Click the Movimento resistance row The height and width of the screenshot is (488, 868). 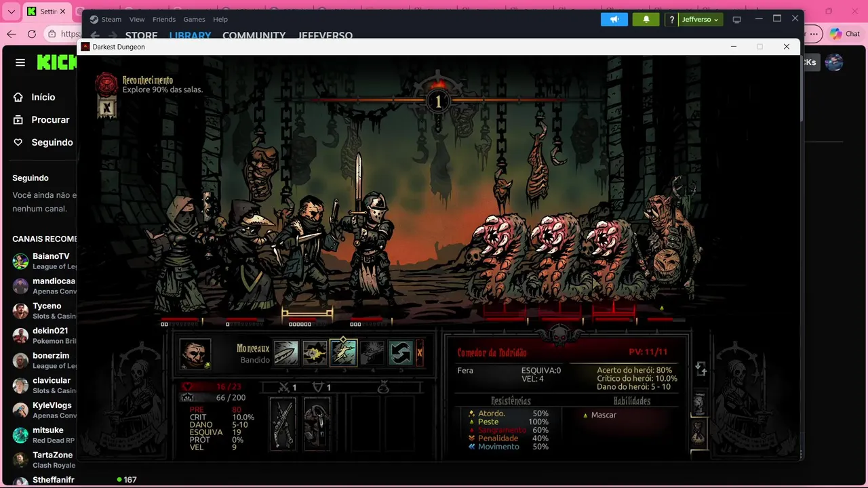pos(508,447)
